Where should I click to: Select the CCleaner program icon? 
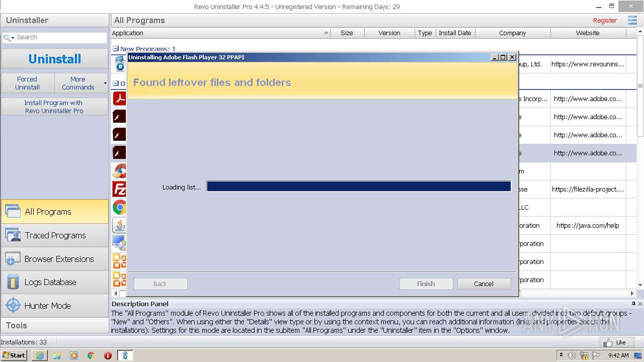point(119,171)
